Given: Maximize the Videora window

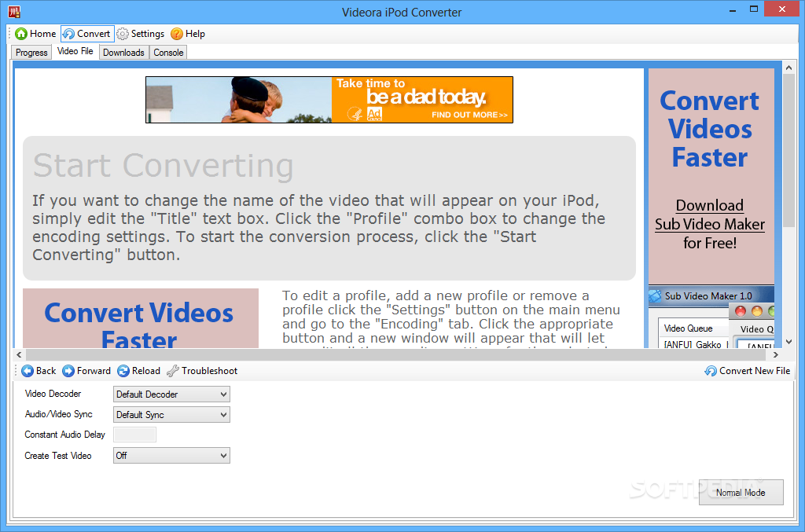Looking at the screenshot, I should pos(754,9).
